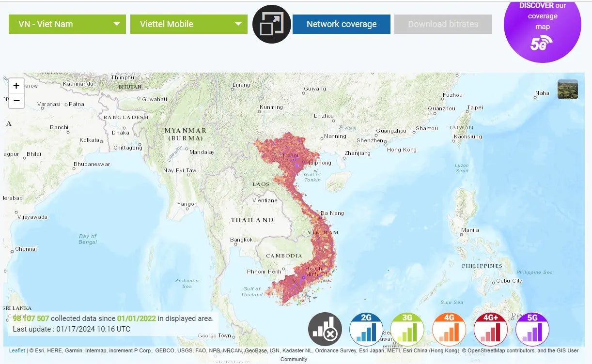This screenshot has width=592, height=364.
Task: Click Hanoi on the map
Action: [x=292, y=155]
